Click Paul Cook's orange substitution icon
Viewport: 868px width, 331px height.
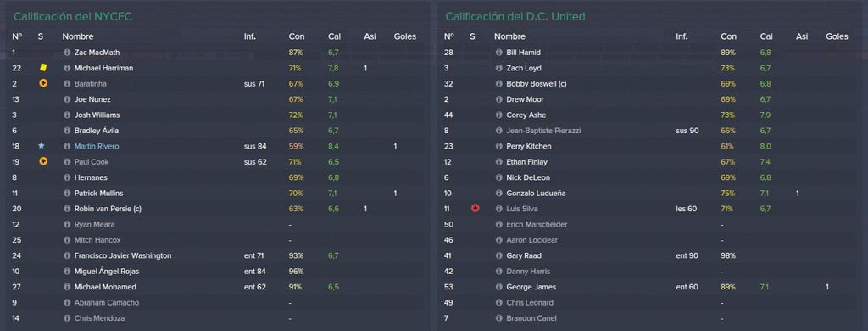pos(43,162)
